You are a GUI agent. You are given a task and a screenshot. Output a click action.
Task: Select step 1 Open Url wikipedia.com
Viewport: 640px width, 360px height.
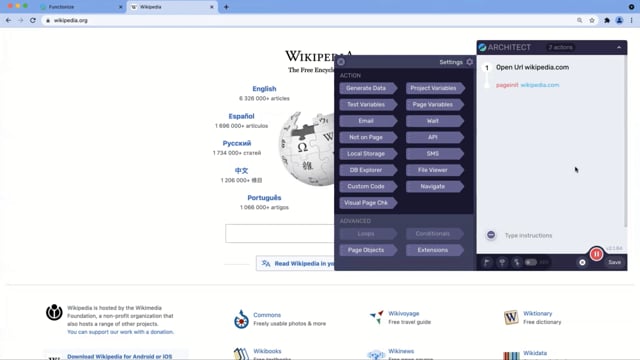(x=532, y=67)
